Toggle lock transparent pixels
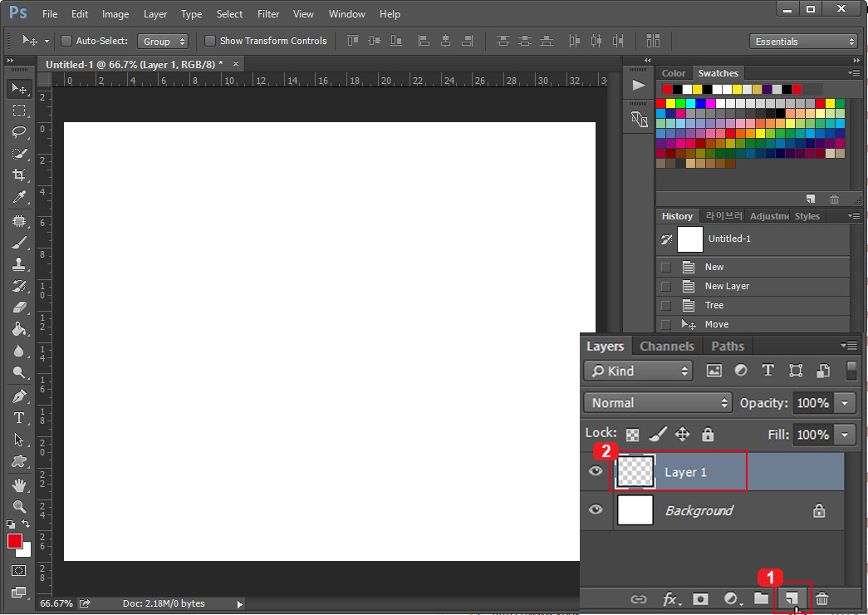 pos(632,435)
